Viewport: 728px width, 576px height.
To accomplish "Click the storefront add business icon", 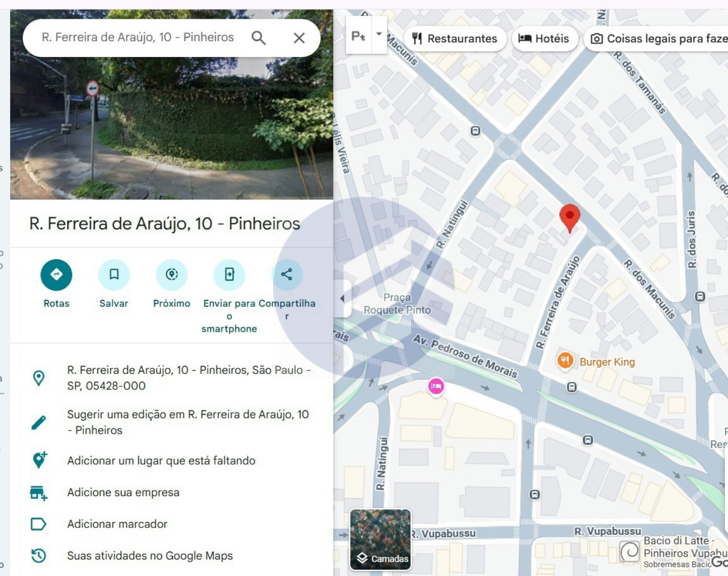I will pyautogui.click(x=38, y=493).
